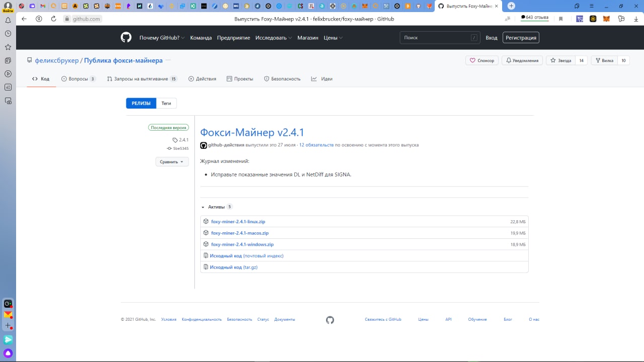Switch to the Идеи tab
Viewport: 644px width, 362px height.
(x=322, y=79)
